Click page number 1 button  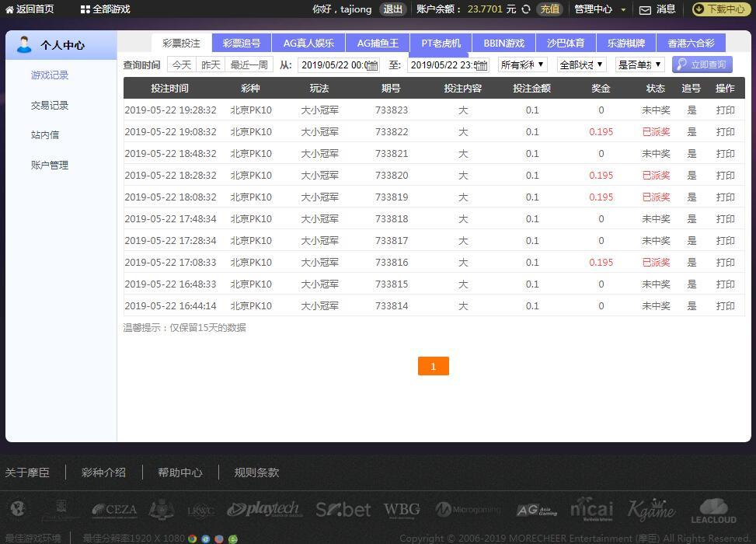[x=433, y=366]
